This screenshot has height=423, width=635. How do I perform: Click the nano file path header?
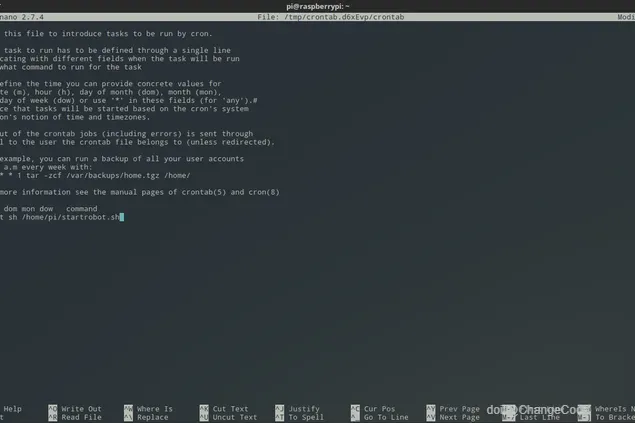(330, 17)
